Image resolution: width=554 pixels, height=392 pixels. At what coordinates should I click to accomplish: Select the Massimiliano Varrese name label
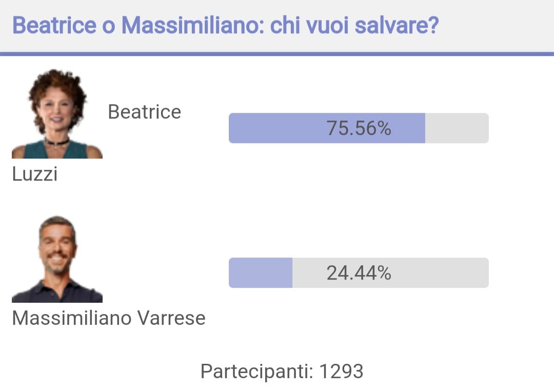coord(109,318)
